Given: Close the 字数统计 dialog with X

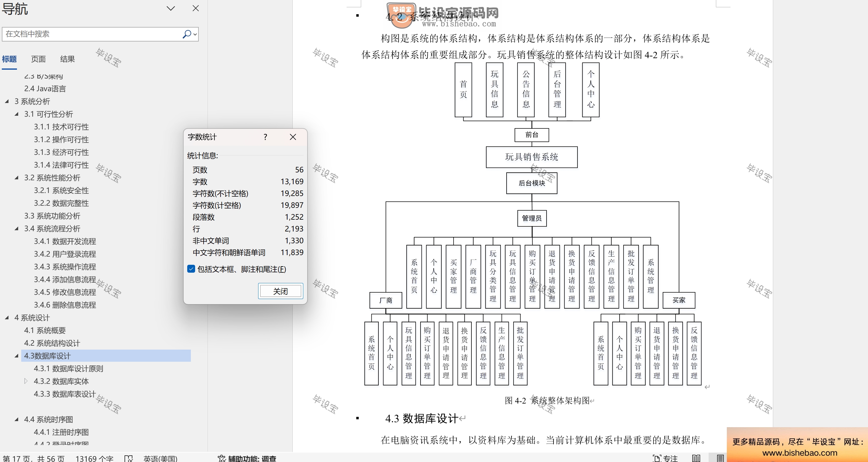Looking at the screenshot, I should (x=293, y=137).
